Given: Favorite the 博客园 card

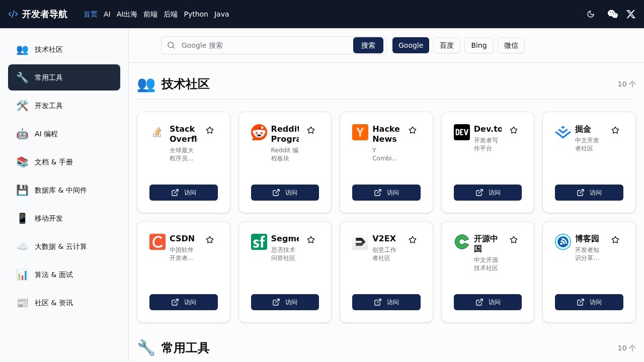Looking at the screenshot, I should [x=615, y=240].
